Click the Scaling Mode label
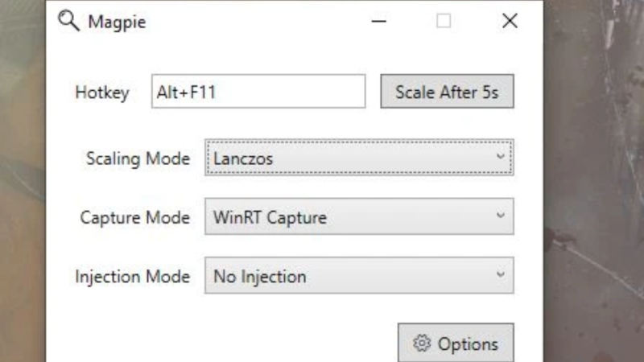The height and width of the screenshot is (362, 644). (138, 158)
